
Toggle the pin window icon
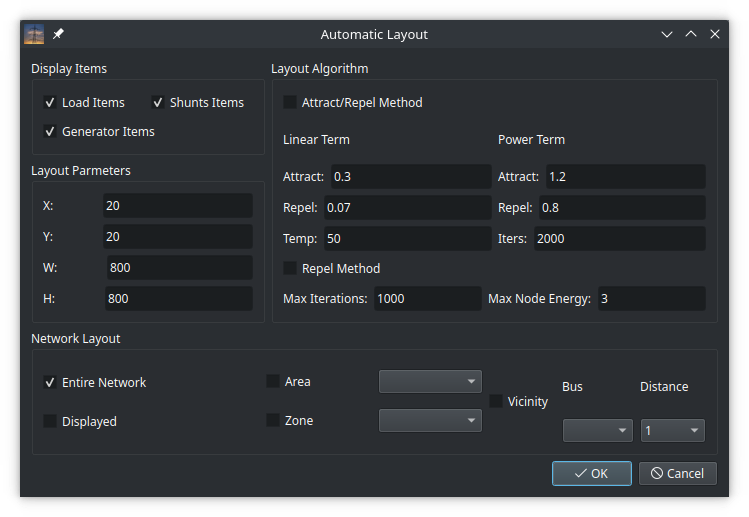[58, 34]
